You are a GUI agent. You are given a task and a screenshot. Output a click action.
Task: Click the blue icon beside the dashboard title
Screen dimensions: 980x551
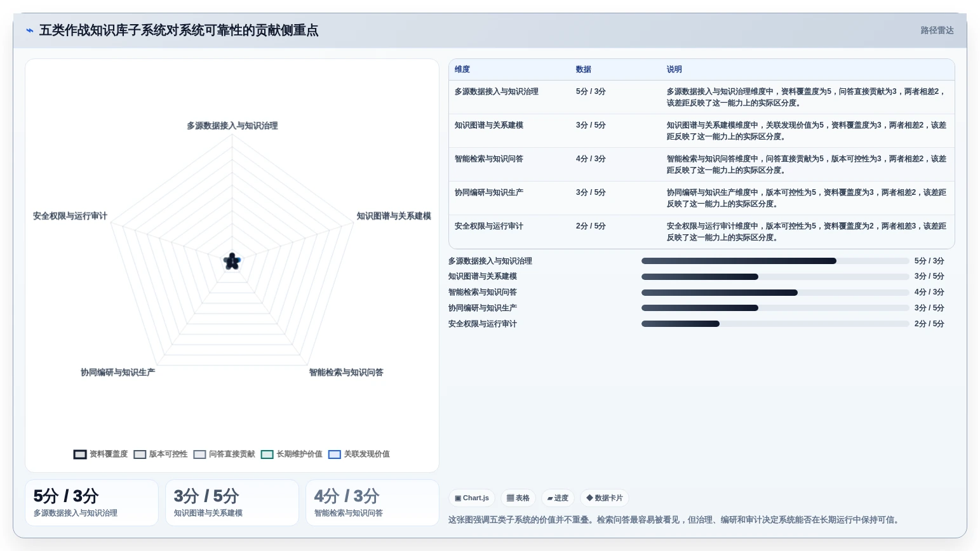click(29, 30)
